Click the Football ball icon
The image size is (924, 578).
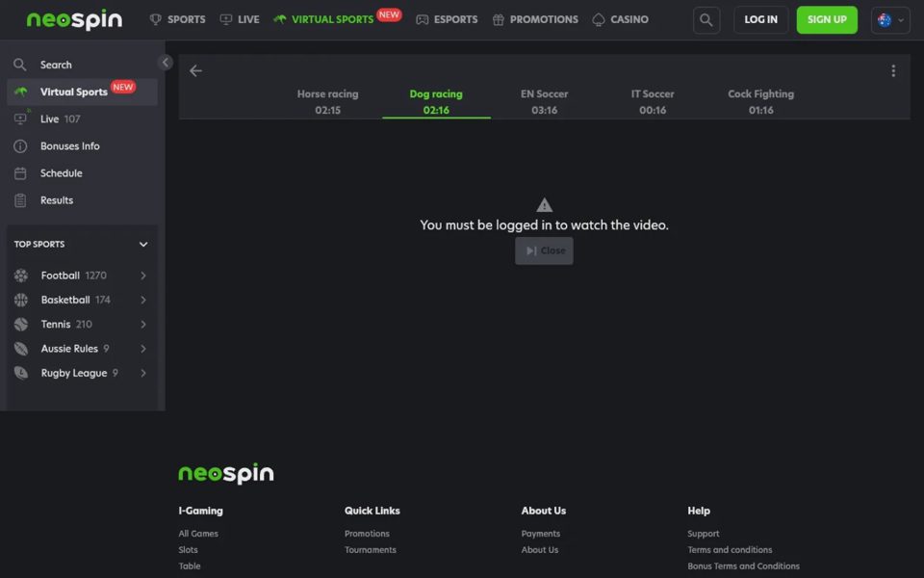tap(21, 276)
